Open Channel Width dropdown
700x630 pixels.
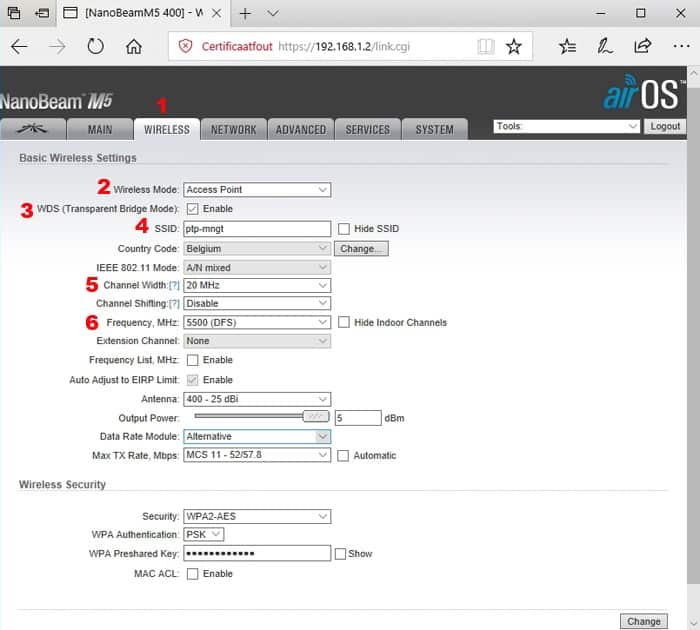point(257,285)
